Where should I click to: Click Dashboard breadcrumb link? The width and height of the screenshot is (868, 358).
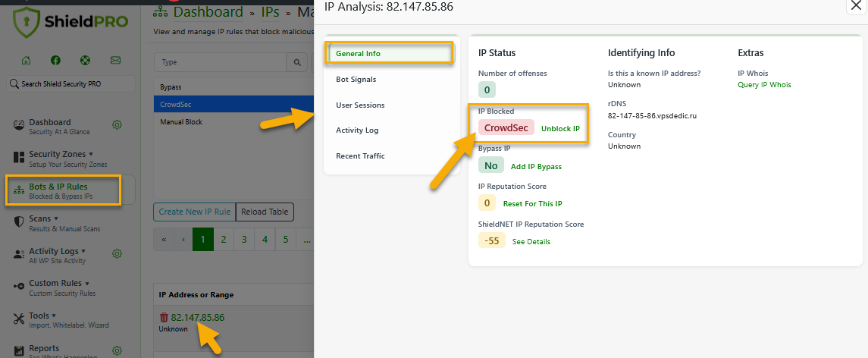click(208, 11)
